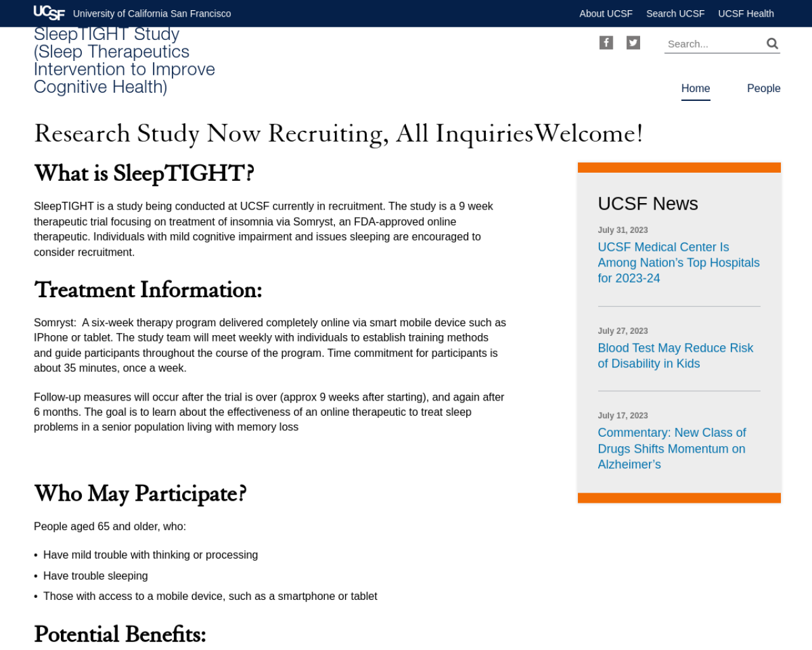812x650 pixels.
Task: Click the SleepTIGHT Study site title
Action: pos(124,60)
